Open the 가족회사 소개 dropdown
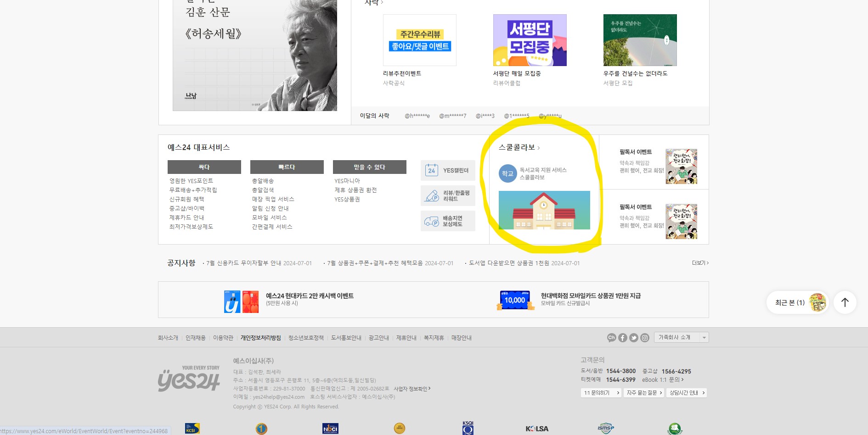This screenshot has height=435, width=868. coord(682,337)
